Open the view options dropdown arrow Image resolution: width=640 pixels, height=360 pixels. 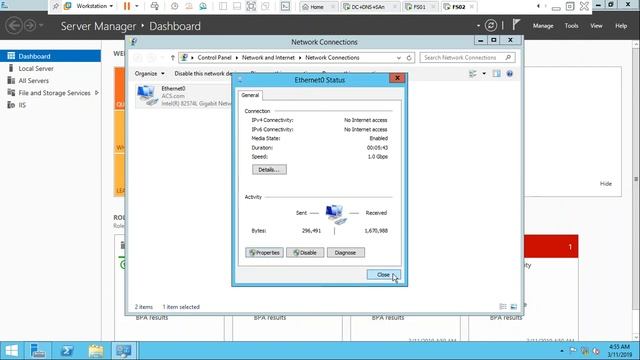click(484, 73)
